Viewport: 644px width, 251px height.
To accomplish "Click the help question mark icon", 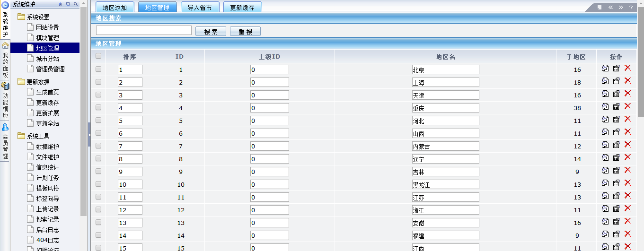I will pyautogui.click(x=631, y=7).
